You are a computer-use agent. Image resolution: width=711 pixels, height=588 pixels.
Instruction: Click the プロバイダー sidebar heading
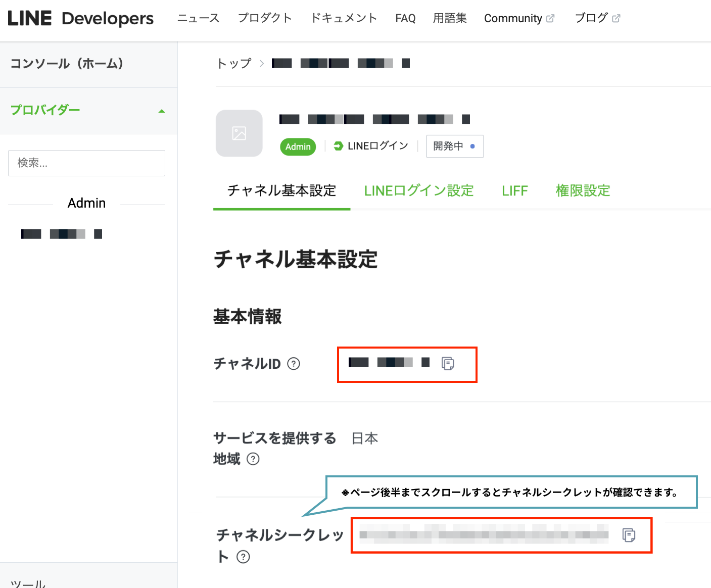coord(45,110)
